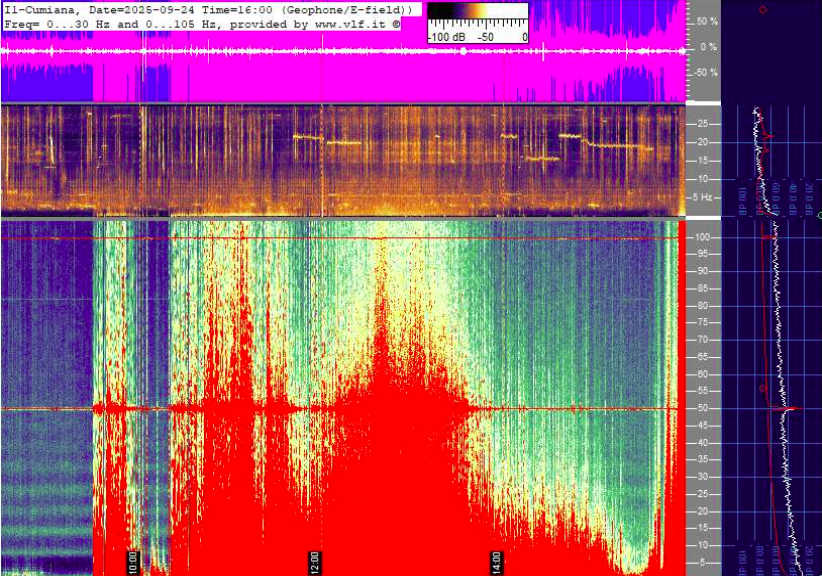Screen dimensions: 822x576
Task: Click the '0 %' amplitude label
Action: 708,47
